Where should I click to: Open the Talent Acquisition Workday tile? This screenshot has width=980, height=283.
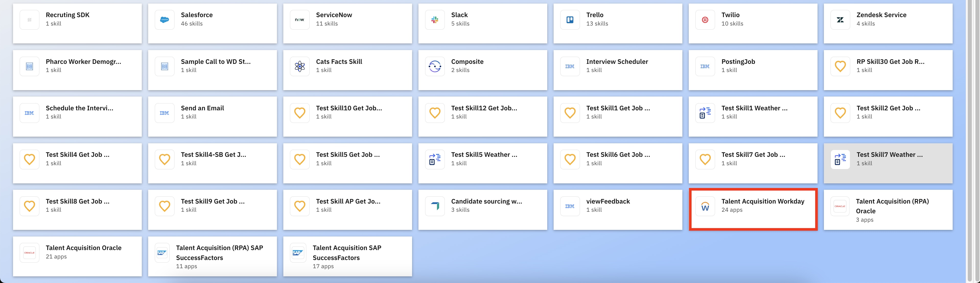(753, 210)
